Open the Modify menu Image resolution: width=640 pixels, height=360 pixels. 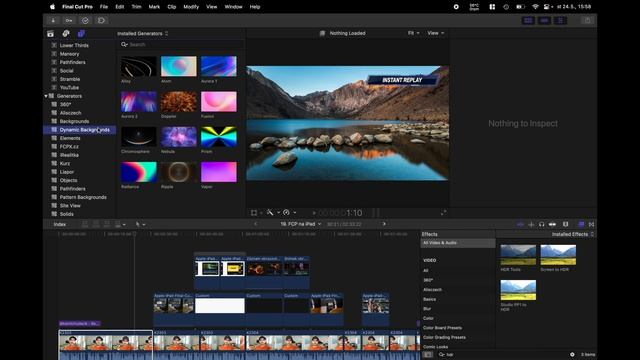[191, 7]
